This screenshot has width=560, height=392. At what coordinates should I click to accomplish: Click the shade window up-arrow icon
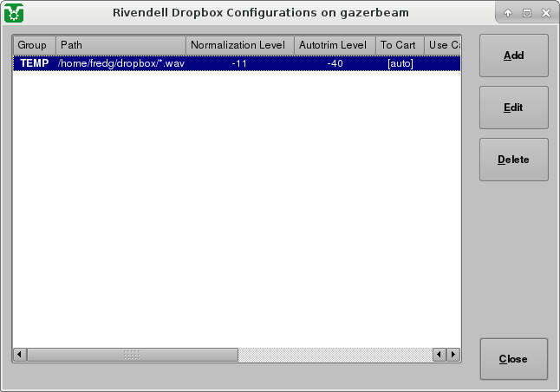(x=509, y=14)
